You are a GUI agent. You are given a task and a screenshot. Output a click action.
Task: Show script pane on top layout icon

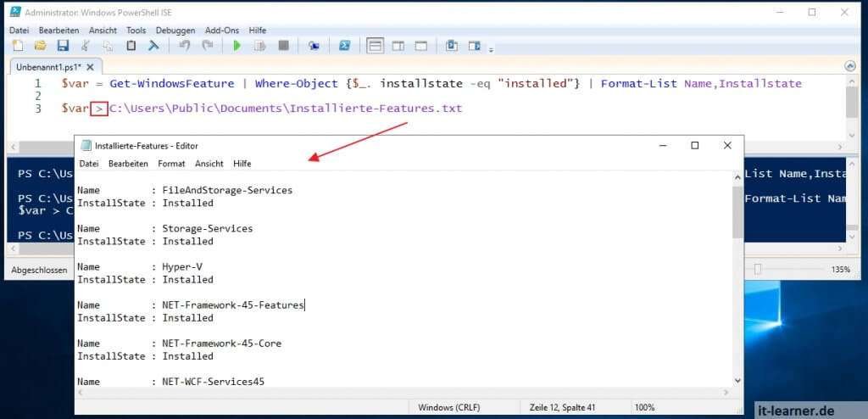pyautogui.click(x=376, y=46)
